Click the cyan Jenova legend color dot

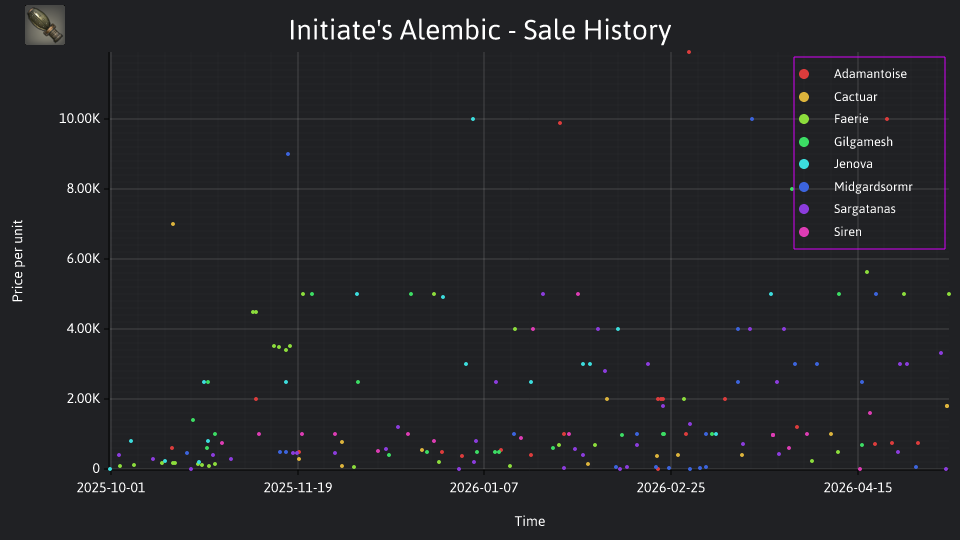point(804,164)
